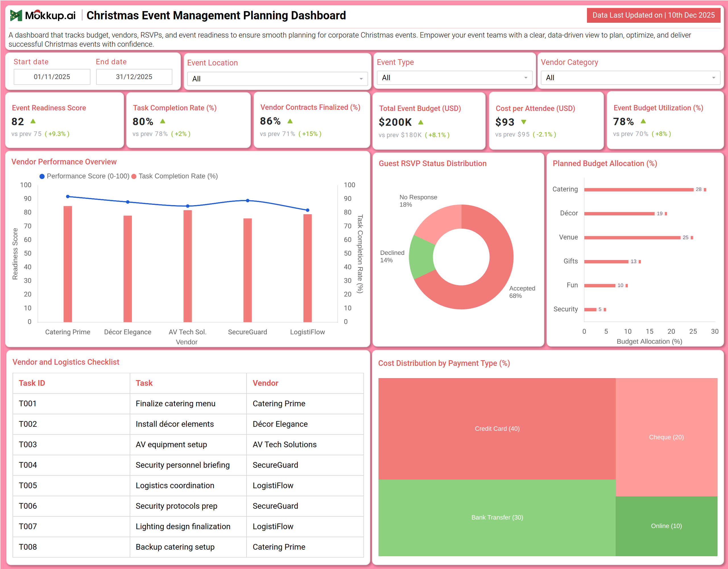Click the Security personnel briefing cell
728x569 pixels.
188,465
